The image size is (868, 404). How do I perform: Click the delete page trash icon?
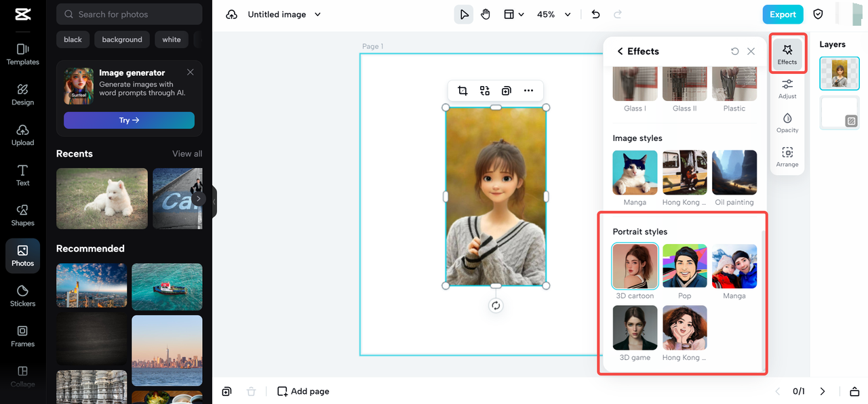tap(252, 391)
